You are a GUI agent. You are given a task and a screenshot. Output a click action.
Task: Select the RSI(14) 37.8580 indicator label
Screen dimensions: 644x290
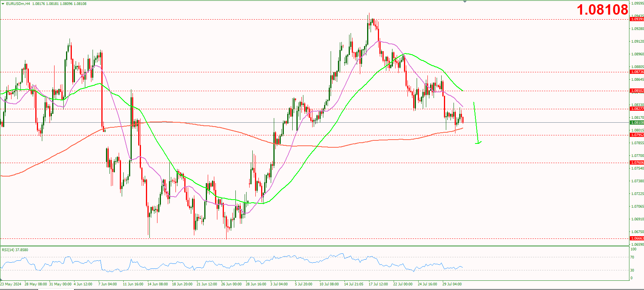[x=15, y=250]
